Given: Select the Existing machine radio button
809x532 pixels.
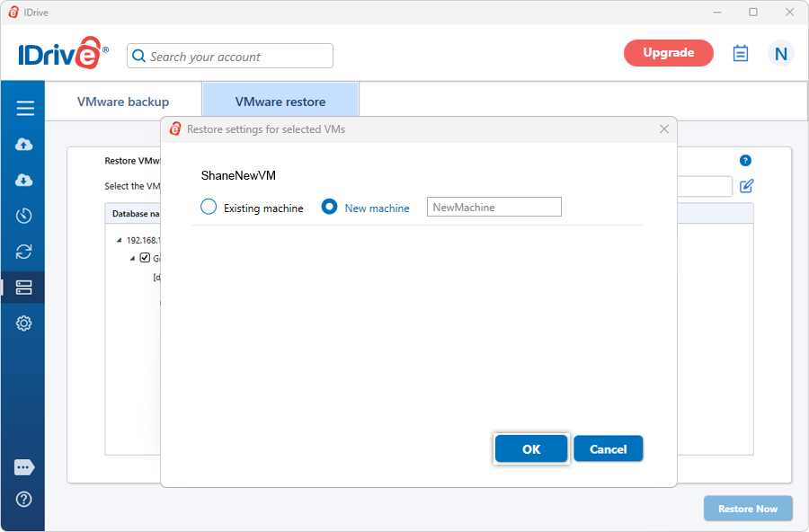Looking at the screenshot, I should 209,207.
